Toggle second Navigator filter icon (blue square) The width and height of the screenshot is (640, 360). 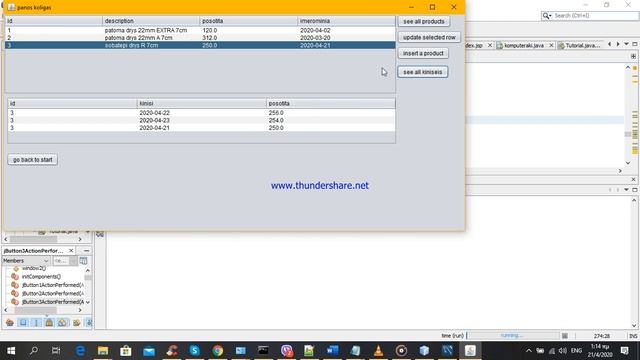[x=23, y=322]
